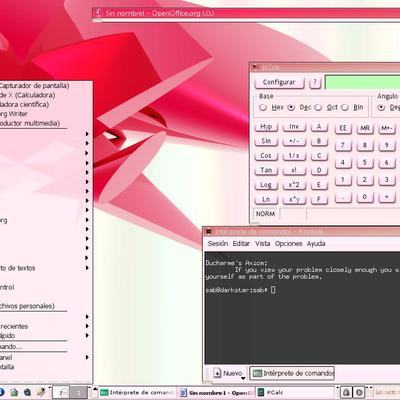Click the EE exponent button
Screen dimensions: 400x400
pos(343,128)
